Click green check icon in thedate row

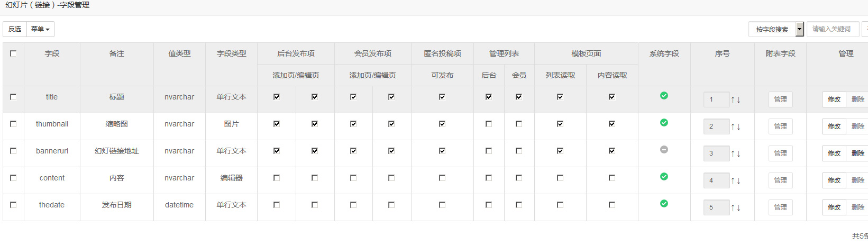664,204
